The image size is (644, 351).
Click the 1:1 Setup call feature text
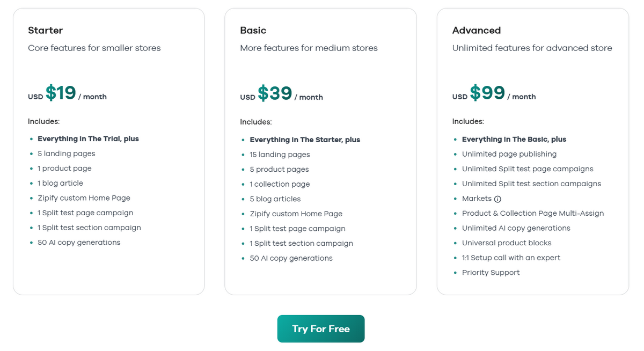(511, 258)
